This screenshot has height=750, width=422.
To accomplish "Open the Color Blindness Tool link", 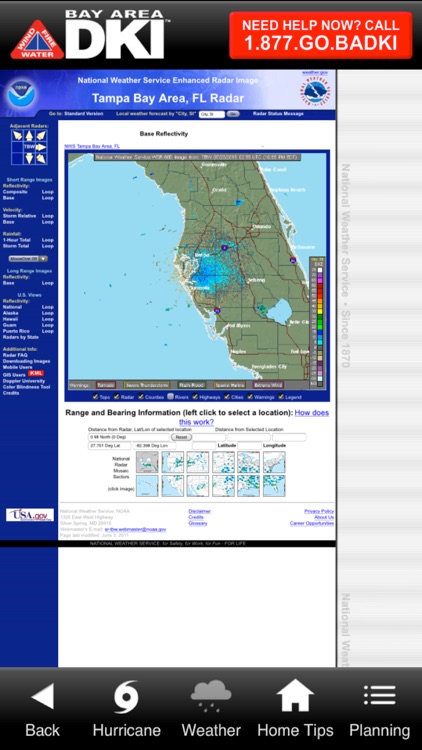I will pos(26,387).
